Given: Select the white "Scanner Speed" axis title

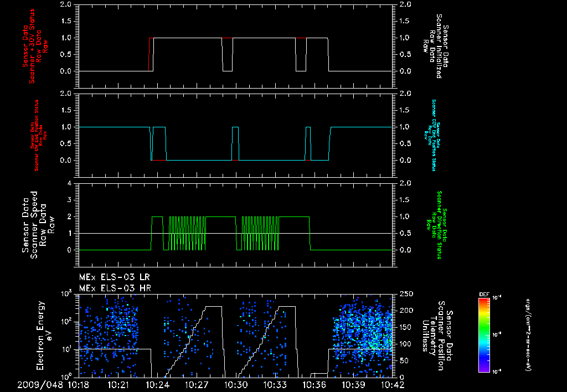Looking at the screenshot, I should tap(34, 225).
